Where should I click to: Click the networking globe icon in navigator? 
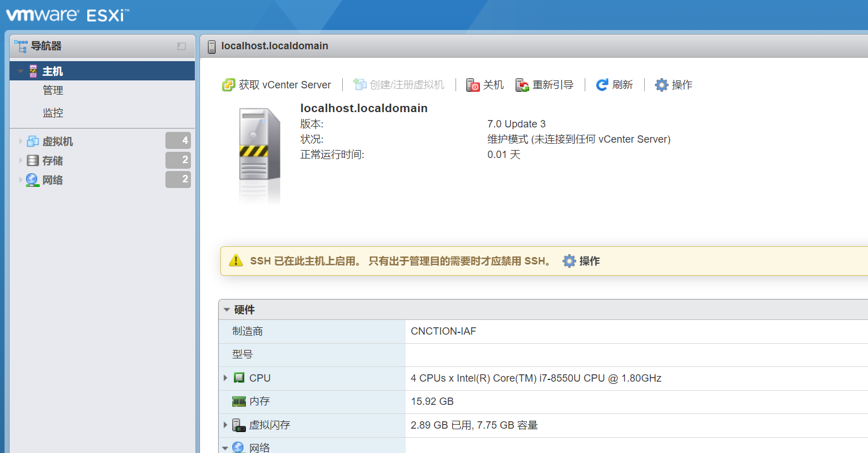32,180
